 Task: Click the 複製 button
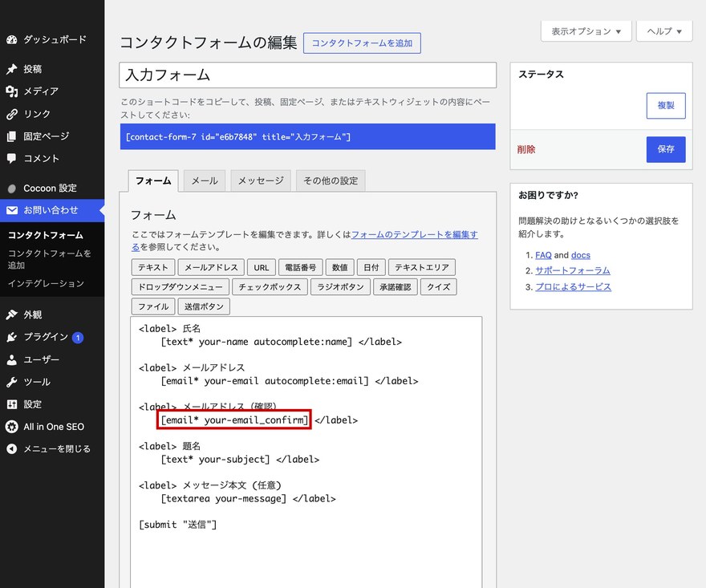[x=666, y=106]
